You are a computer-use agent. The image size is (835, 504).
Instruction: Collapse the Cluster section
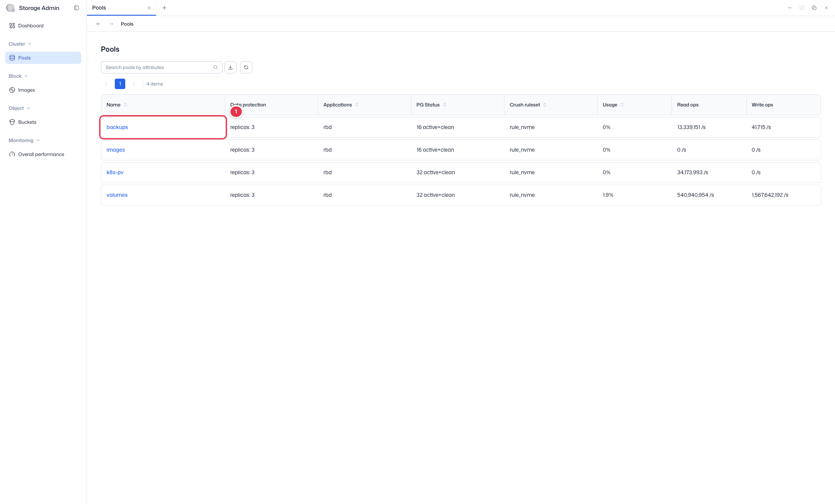[x=20, y=44]
